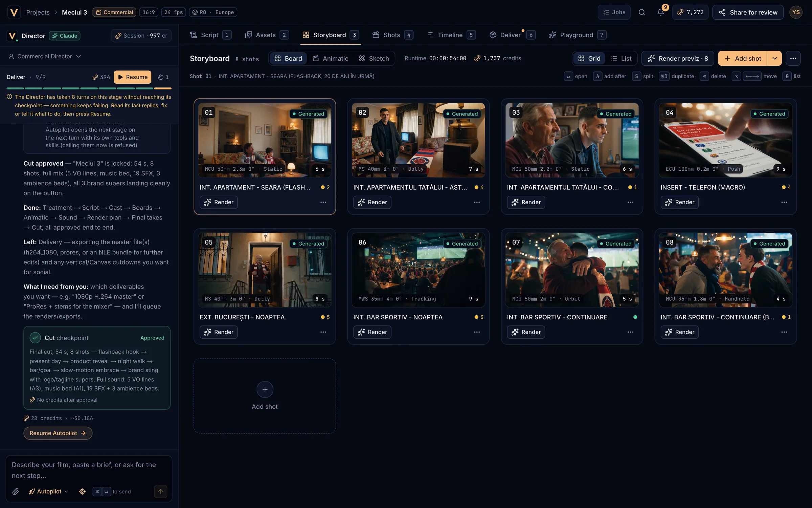Open more options for shot 04
Screen dimensions: 812x508
point(784,202)
